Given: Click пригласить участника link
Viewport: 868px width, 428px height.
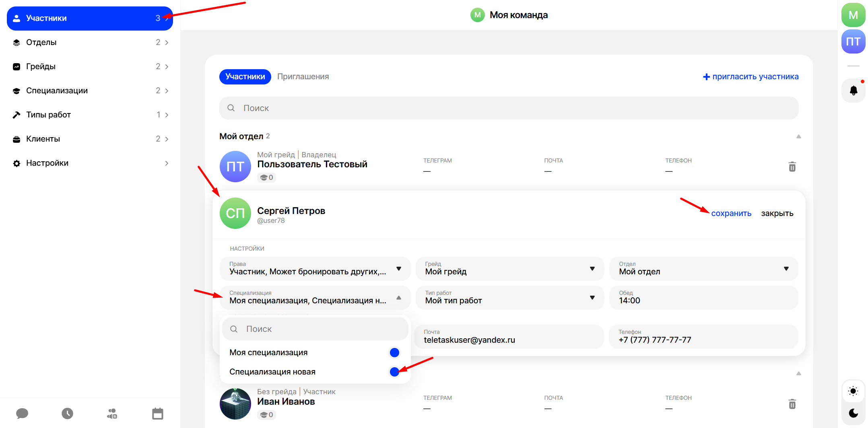Looking at the screenshot, I should tap(750, 76).
